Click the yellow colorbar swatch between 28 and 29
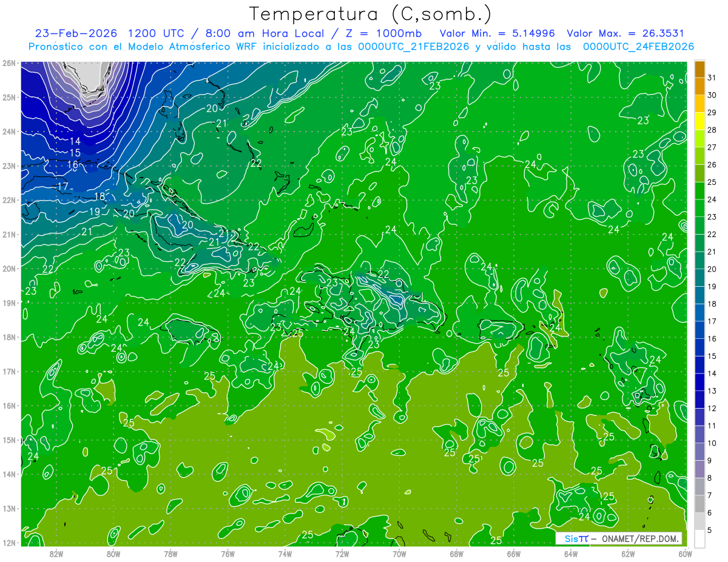Screen dimensions: 728x562 (x=699, y=121)
